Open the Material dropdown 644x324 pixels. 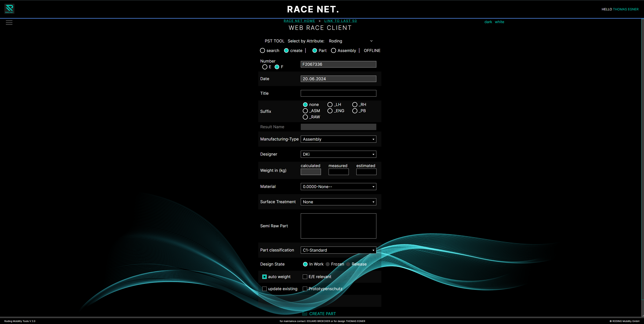coord(338,186)
